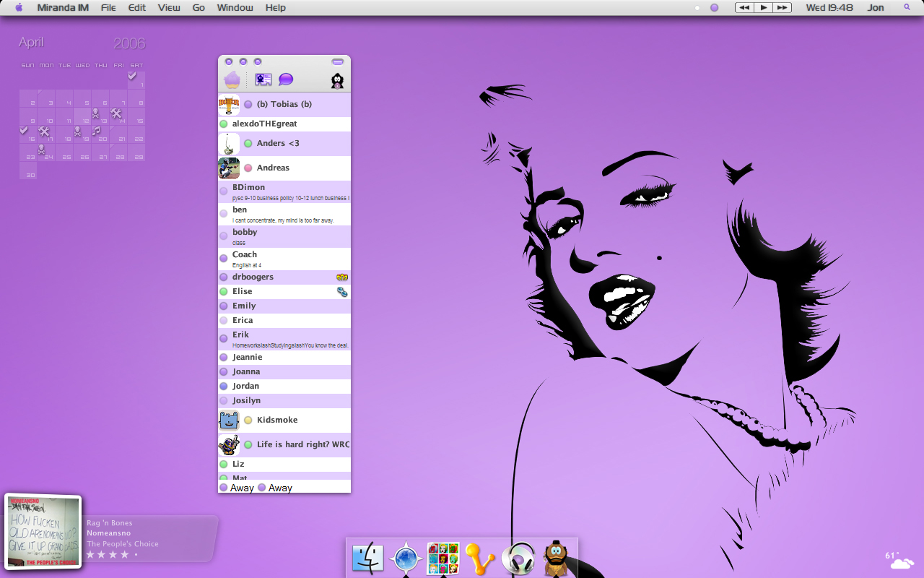Click the yellow status dot beside Kidsmoke
This screenshot has height=578, width=924.
click(x=248, y=420)
